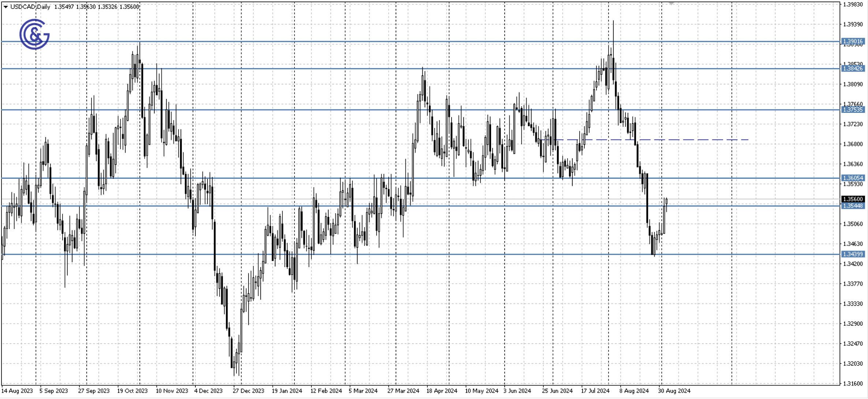Screen dimensions: 868x399
Task: Expand the USDCAD chart symbol dropdown arrow
Action: 5,6
